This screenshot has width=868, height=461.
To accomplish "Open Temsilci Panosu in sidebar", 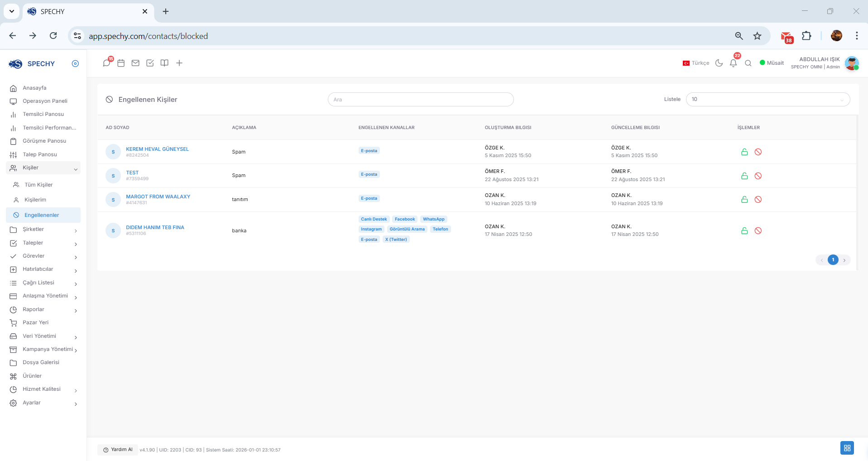I will 43,114.
